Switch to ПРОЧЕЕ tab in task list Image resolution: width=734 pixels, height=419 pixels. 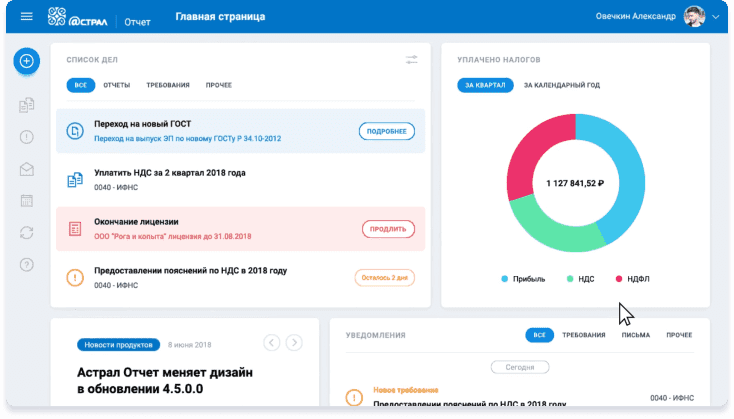click(219, 85)
